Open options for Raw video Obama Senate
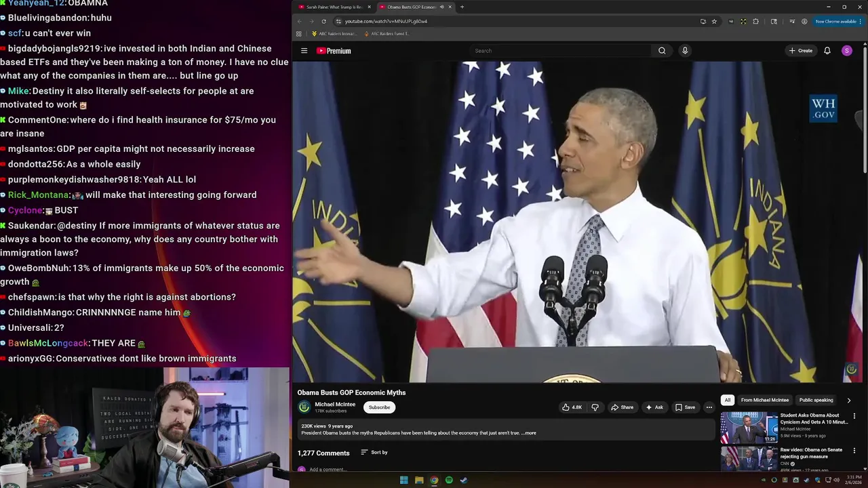868x488 pixels. click(x=854, y=450)
